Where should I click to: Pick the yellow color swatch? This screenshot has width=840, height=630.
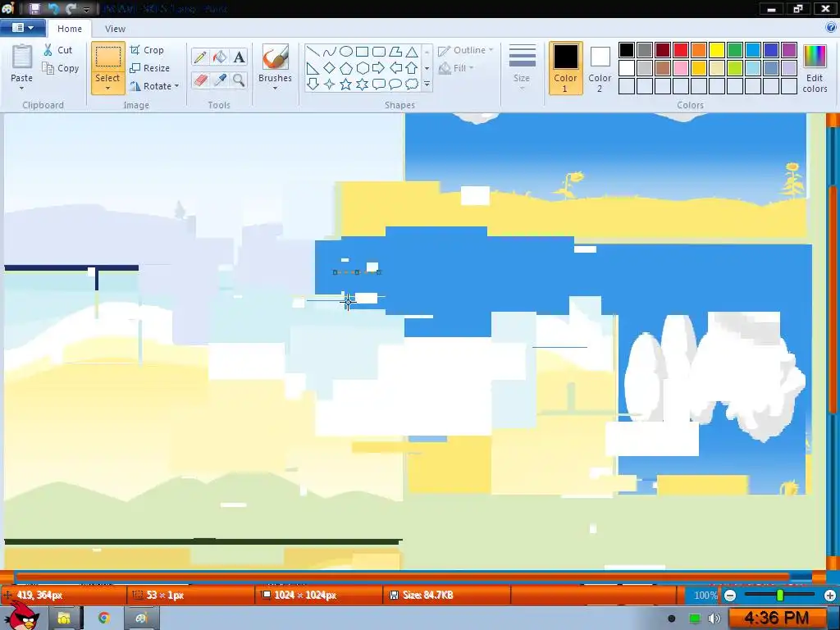(x=717, y=50)
